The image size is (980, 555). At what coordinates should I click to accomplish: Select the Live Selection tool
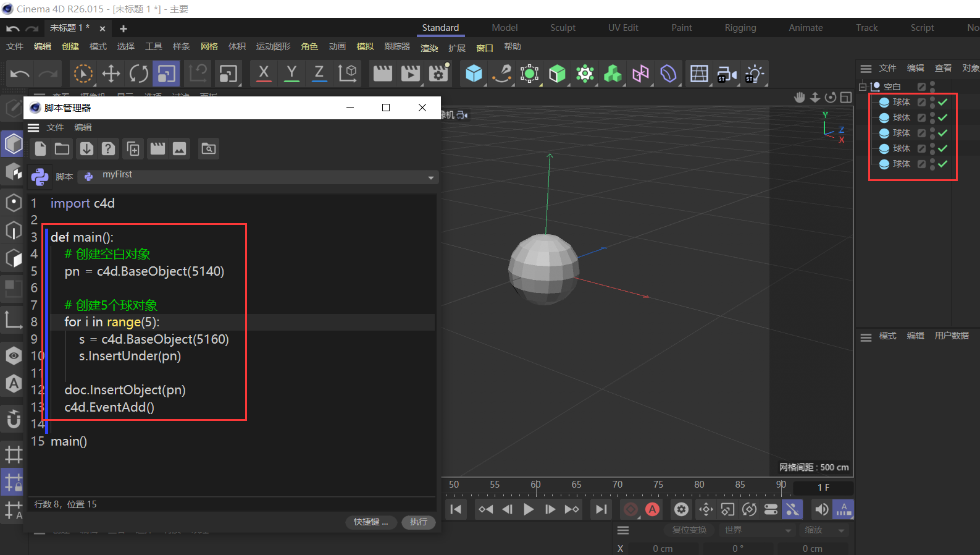[83, 74]
